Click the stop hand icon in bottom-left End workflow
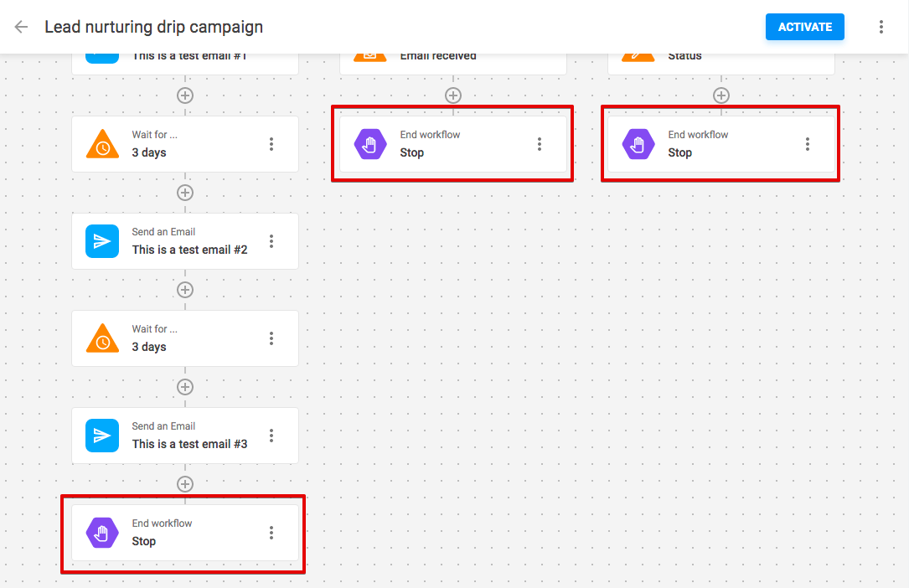The image size is (909, 588). (x=102, y=533)
